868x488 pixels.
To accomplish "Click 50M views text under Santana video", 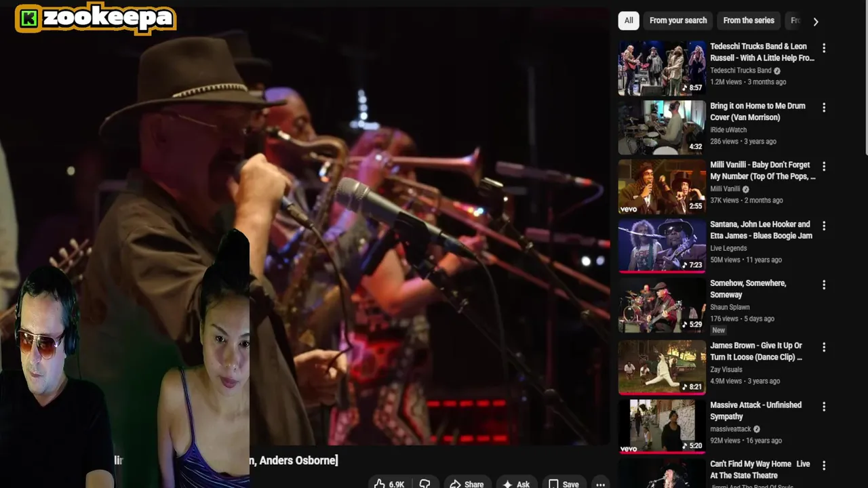I will 726,260.
